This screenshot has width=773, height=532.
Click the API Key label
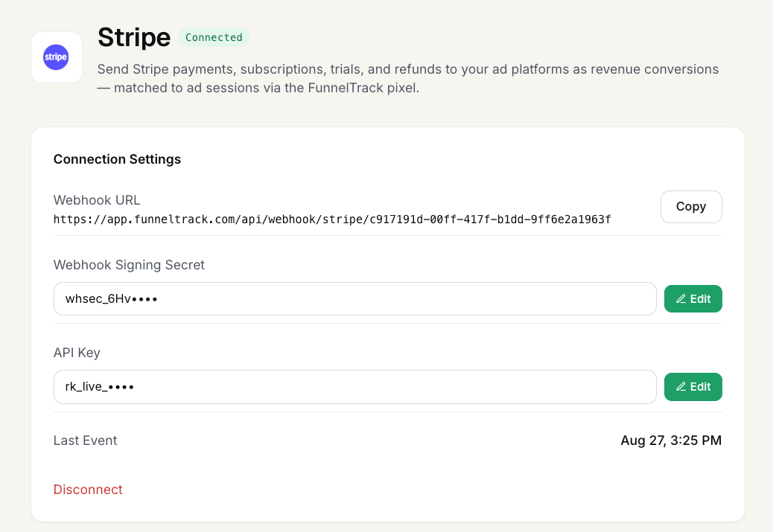[77, 353]
